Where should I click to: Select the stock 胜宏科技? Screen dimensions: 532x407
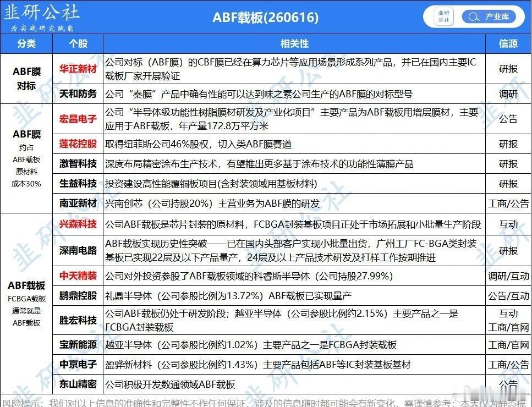[x=78, y=320]
